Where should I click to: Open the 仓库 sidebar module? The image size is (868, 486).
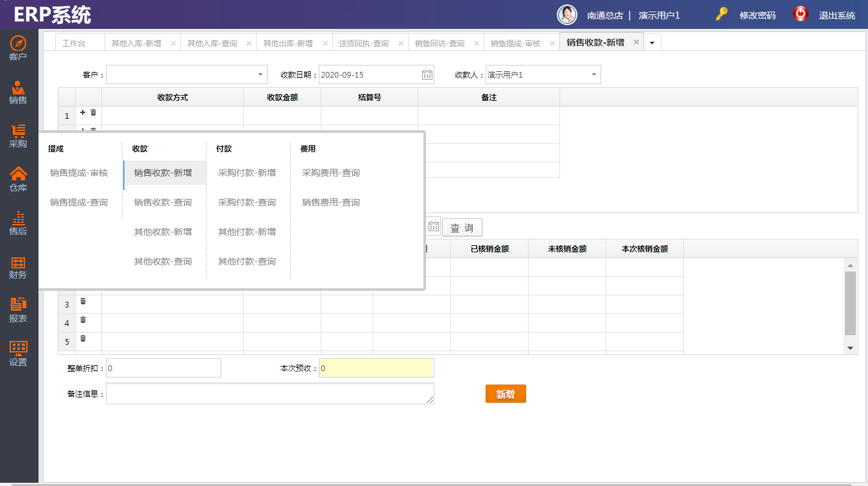click(18, 180)
